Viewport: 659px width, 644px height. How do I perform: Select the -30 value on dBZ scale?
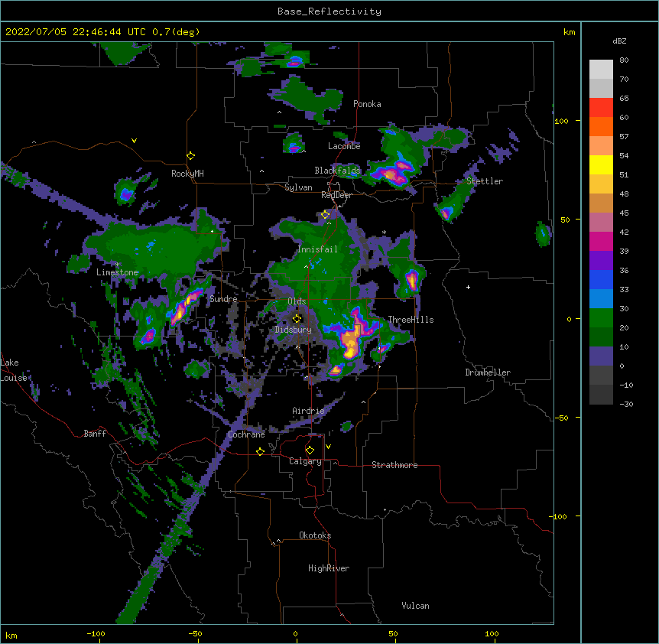point(626,404)
